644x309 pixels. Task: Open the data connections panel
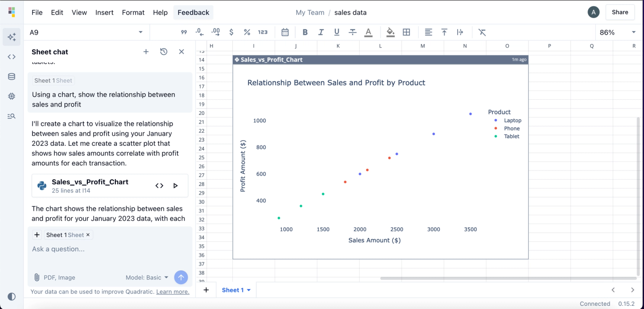pyautogui.click(x=11, y=76)
